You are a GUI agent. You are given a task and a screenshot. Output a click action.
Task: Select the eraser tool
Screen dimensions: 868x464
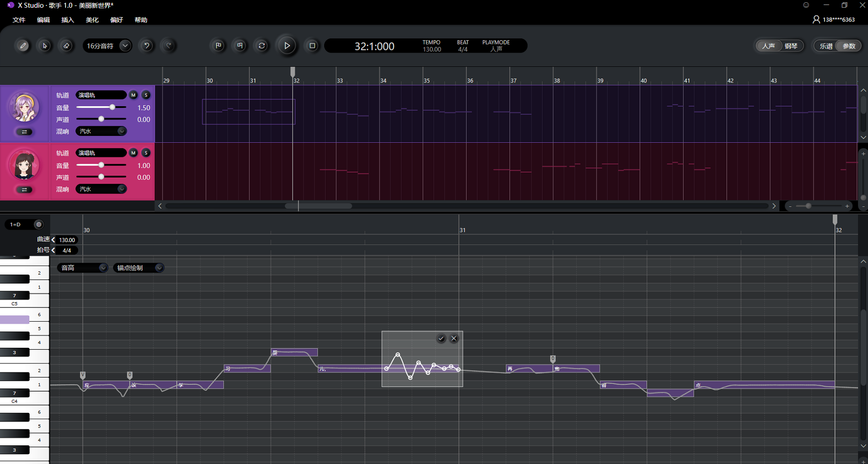tap(66, 46)
